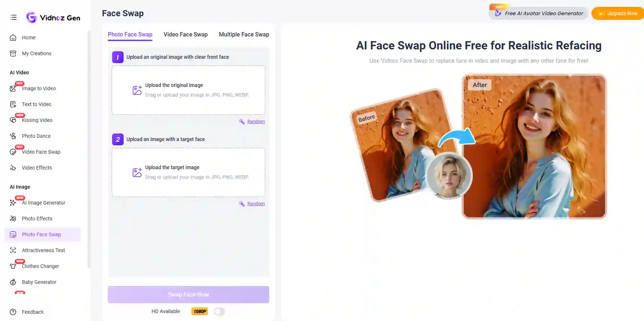Click the Home icon in the sidebar
Image resolution: width=644 pixels, height=321 pixels.
point(13,38)
